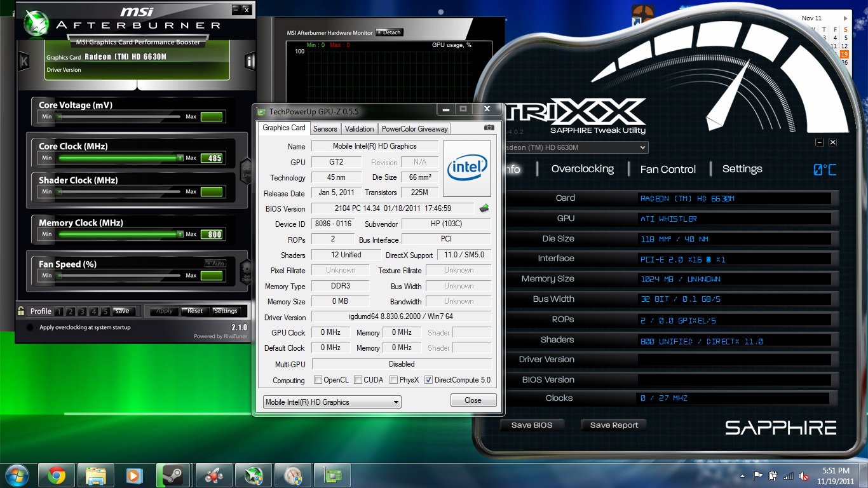The image size is (868, 488).
Task: Click Close button in GPU-Z
Action: (x=473, y=400)
